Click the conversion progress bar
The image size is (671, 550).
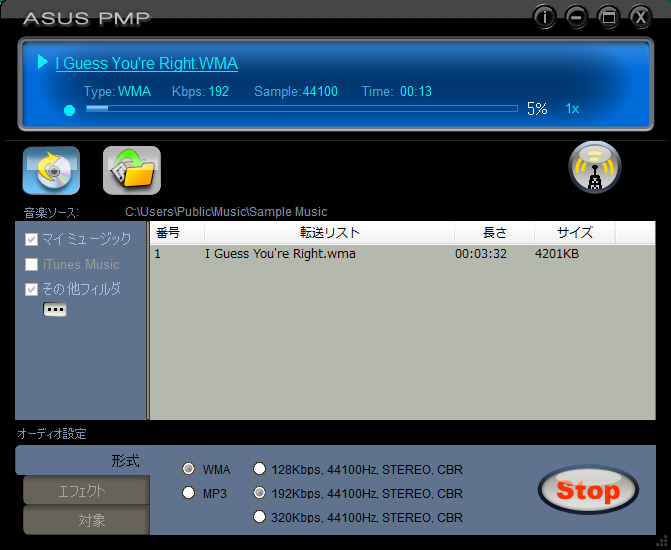click(302, 109)
